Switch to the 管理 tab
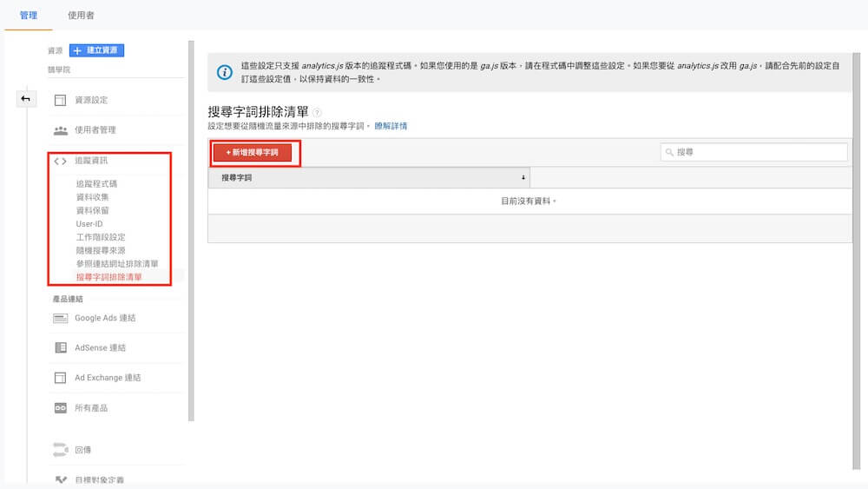This screenshot has height=489, width=868. pos(29,16)
